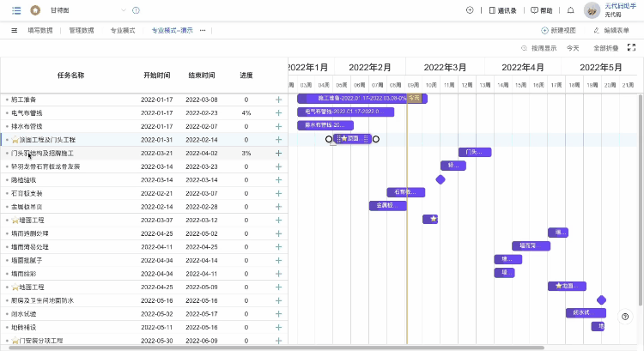
Task: Click the 今天 marker label on timeline
Action: point(414,98)
